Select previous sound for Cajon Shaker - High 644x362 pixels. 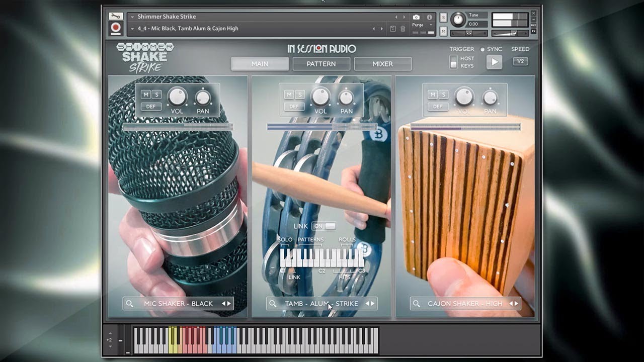511,304
